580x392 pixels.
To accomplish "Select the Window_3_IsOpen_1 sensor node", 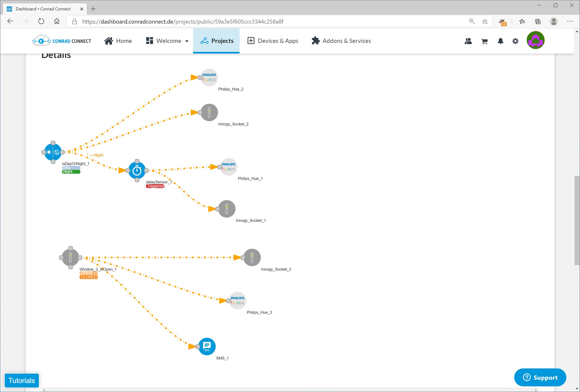I will click(71, 258).
